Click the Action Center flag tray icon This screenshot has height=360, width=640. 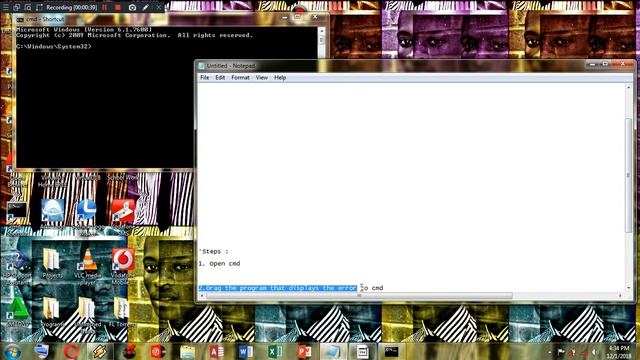(x=561, y=352)
